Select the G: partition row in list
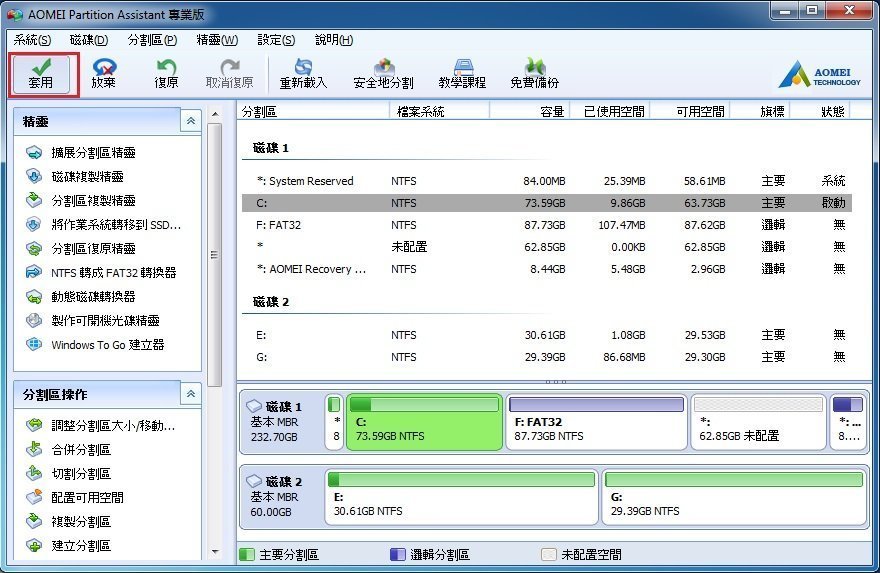 point(547,357)
